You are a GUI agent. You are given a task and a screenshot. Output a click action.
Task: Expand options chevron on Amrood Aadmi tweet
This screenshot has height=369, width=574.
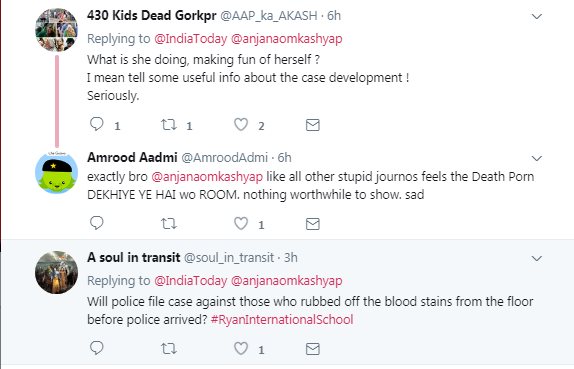(x=537, y=159)
